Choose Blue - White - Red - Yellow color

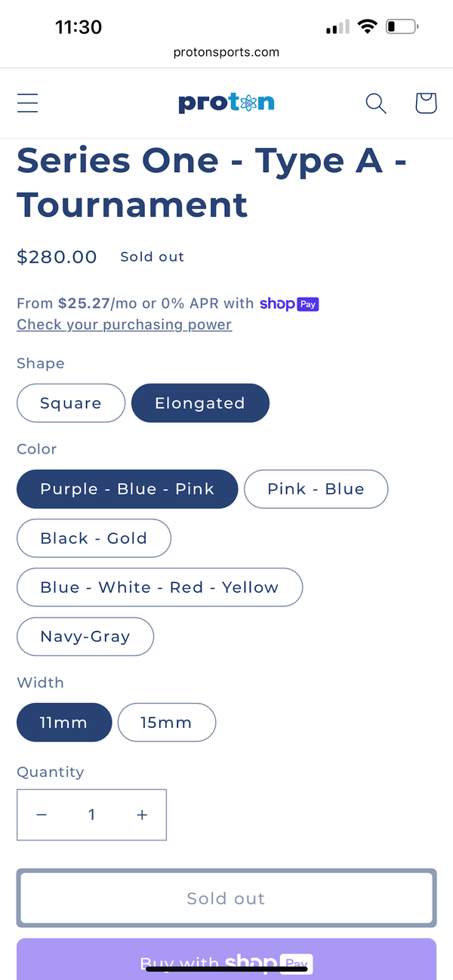click(x=159, y=587)
